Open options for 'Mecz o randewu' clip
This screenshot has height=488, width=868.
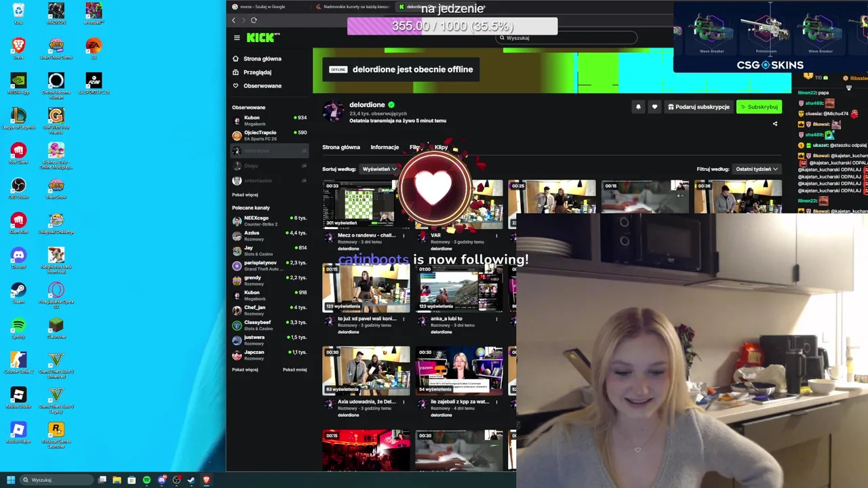click(x=403, y=236)
